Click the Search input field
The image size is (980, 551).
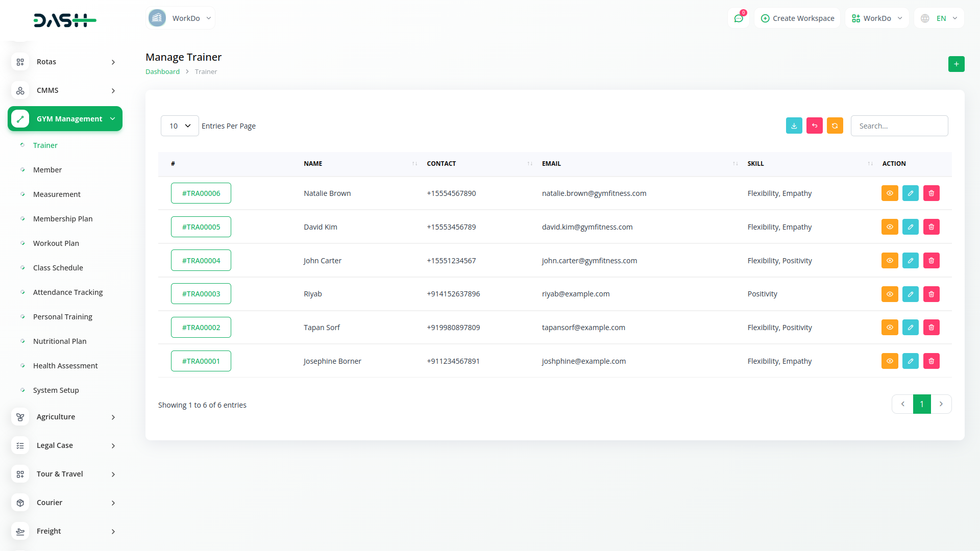pos(899,126)
